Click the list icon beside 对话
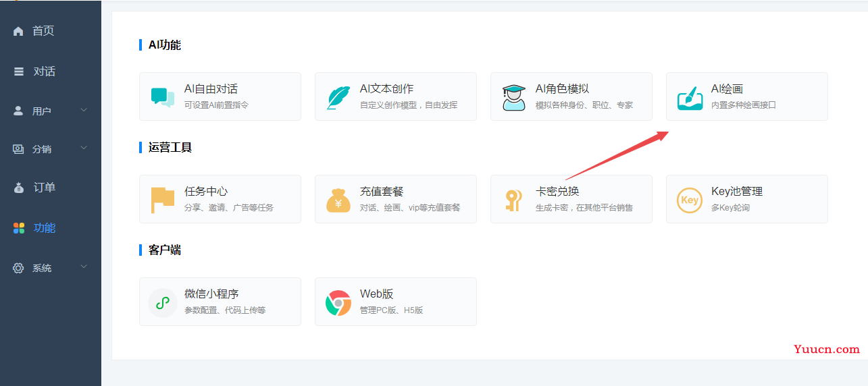The image size is (868, 386). [x=18, y=72]
